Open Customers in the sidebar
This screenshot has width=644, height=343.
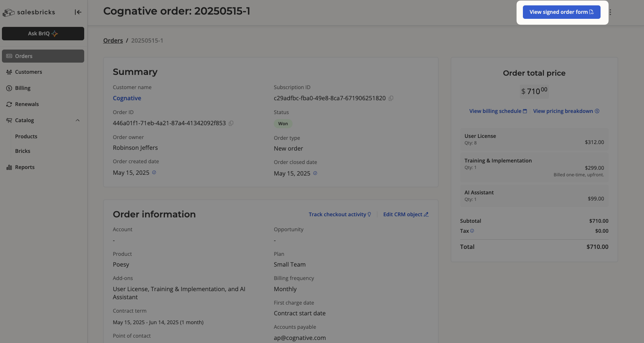click(x=28, y=72)
